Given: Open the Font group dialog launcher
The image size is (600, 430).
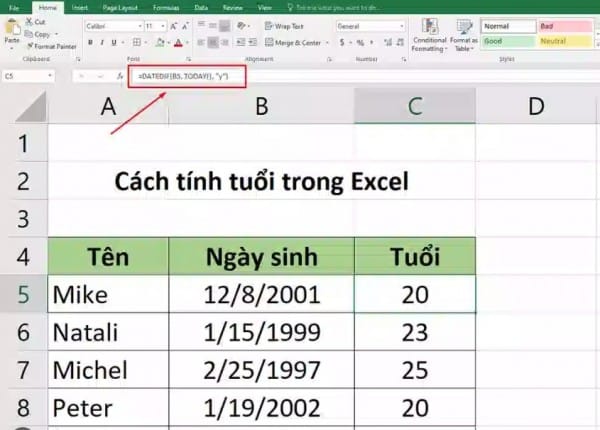Looking at the screenshot, I should 189,59.
